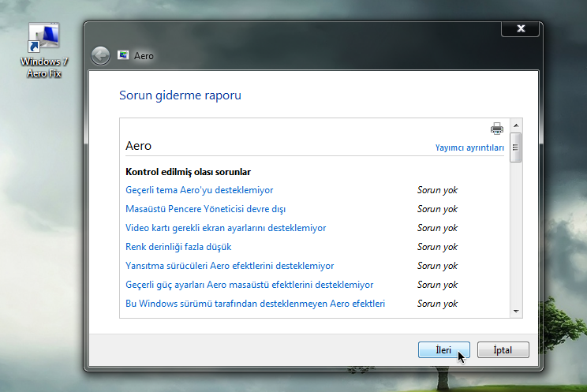Close the Aero troubleshooter window

click(x=521, y=29)
